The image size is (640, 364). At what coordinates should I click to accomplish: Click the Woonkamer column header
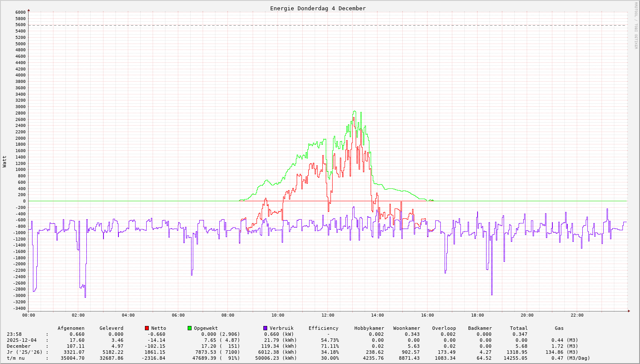pos(407,328)
